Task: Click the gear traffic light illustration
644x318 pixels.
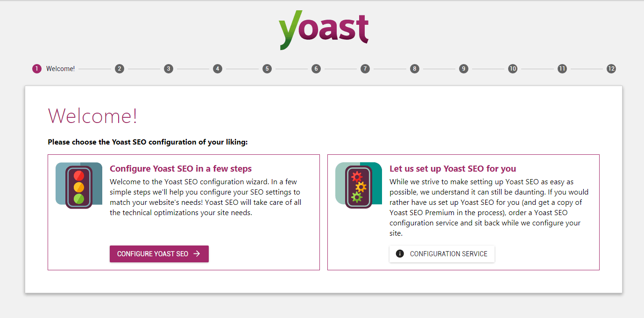Action: 359,186
